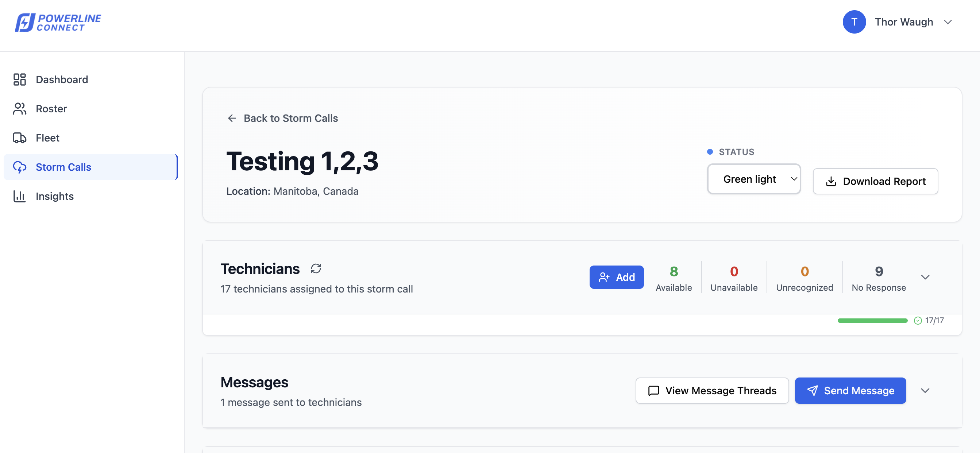Screen dimensions: 980x453
Task: Click the 1 message sent subtitle
Action: tap(291, 402)
